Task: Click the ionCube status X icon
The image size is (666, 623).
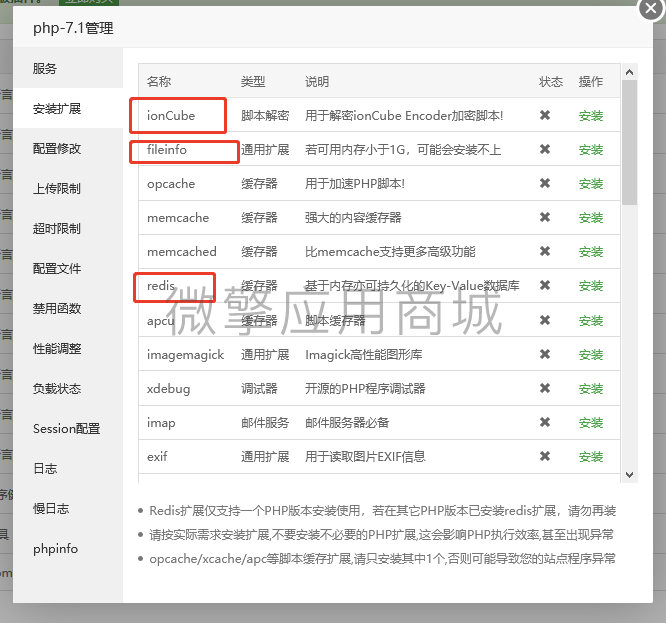Action: (545, 115)
